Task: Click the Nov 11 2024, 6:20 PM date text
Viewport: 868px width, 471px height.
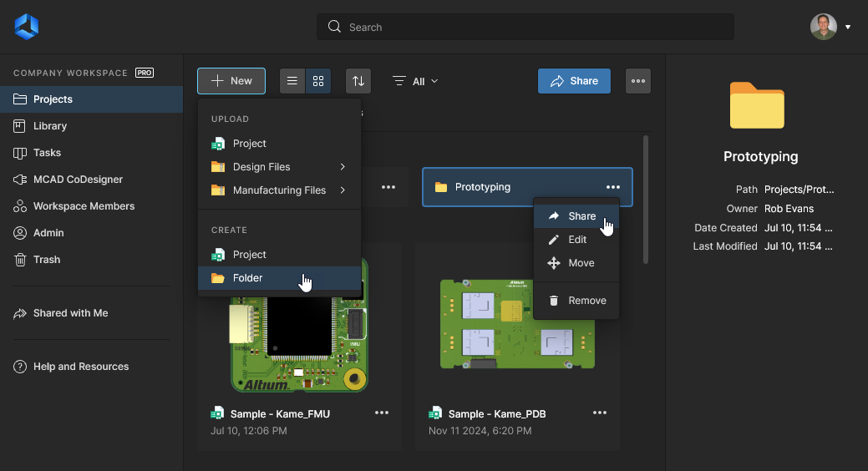Action: 480,431
